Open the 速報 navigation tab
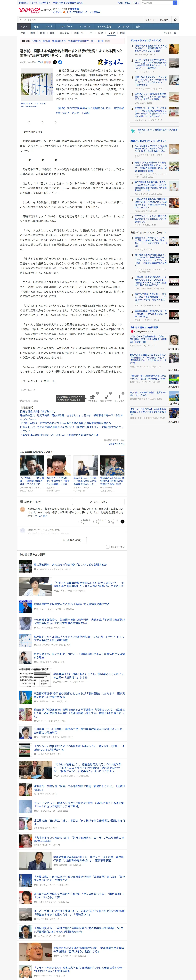The image size is (196, 980). pyautogui.click(x=36, y=27)
